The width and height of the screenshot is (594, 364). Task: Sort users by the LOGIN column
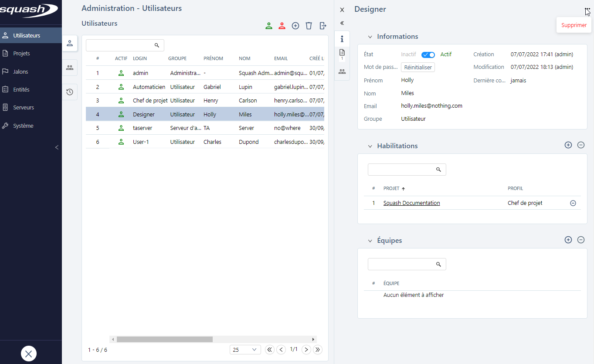(x=140, y=58)
